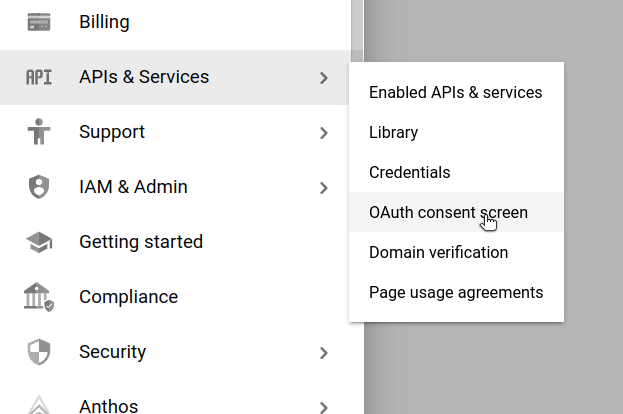The height and width of the screenshot is (414, 623).
Task: Click the IAM & Admin shield icon
Action: pyautogui.click(x=38, y=187)
